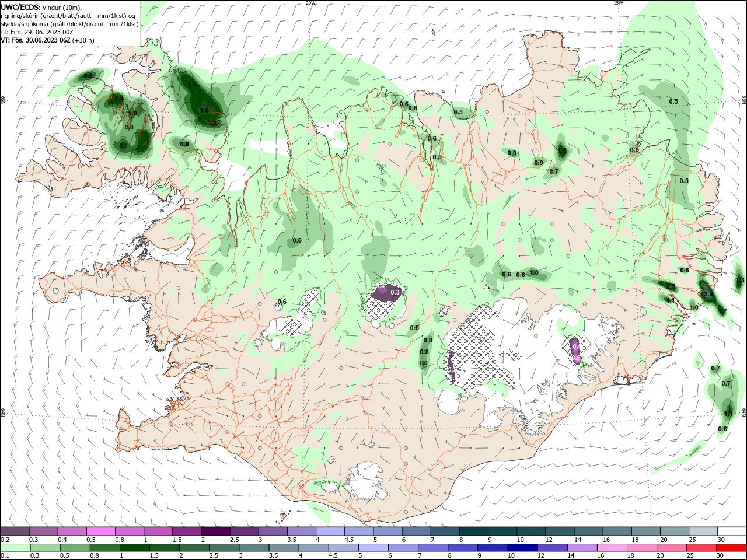Click the '20W' longitude label at top
The image size is (747, 560).
[x=310, y=3]
